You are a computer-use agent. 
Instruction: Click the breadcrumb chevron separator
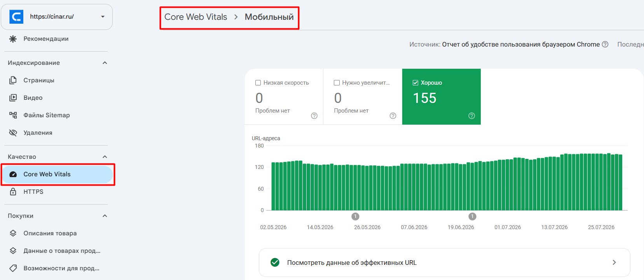point(236,17)
